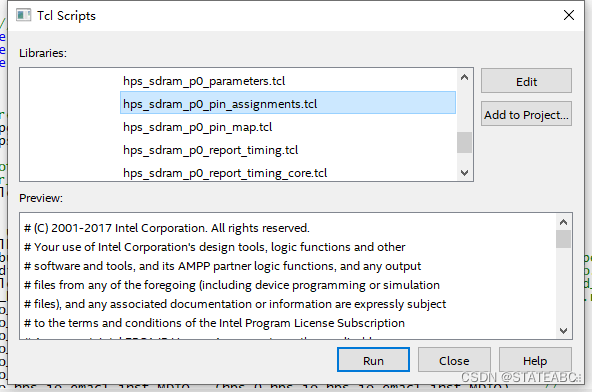Click the Add to Project button
Viewport: 592px width, 392px height.
coord(526,114)
